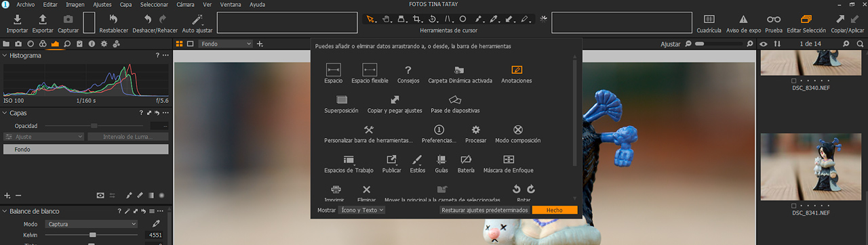Adjust the Kelvin slider

click(93, 235)
